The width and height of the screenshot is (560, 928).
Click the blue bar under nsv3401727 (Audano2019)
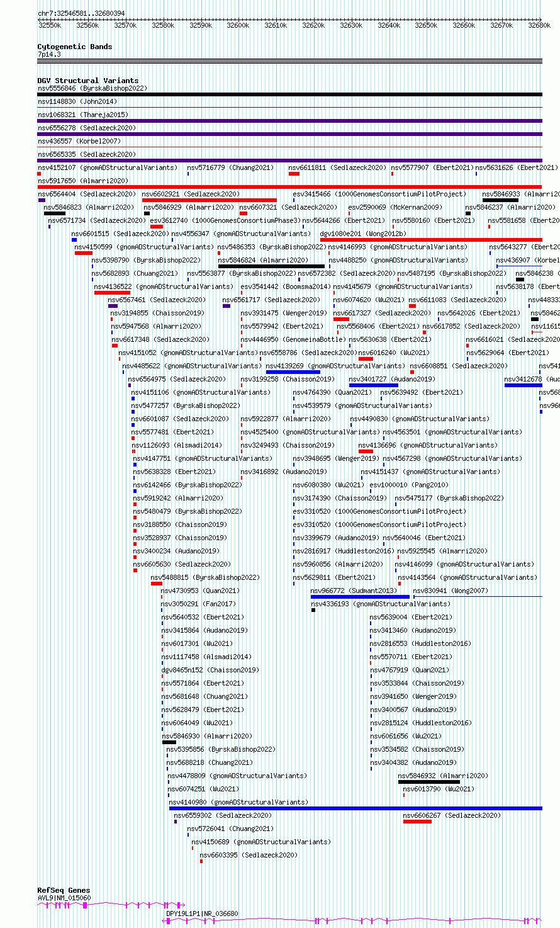(373, 385)
